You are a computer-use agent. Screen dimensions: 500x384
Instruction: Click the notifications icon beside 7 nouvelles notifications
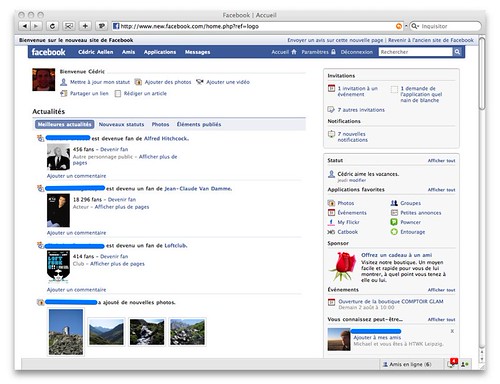point(331,134)
